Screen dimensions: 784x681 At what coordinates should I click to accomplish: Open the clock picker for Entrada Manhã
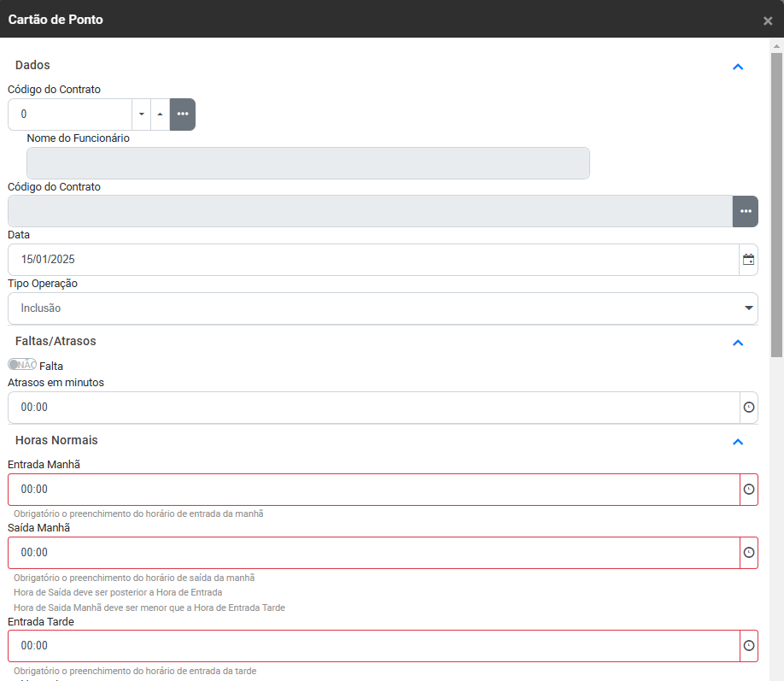(748, 490)
